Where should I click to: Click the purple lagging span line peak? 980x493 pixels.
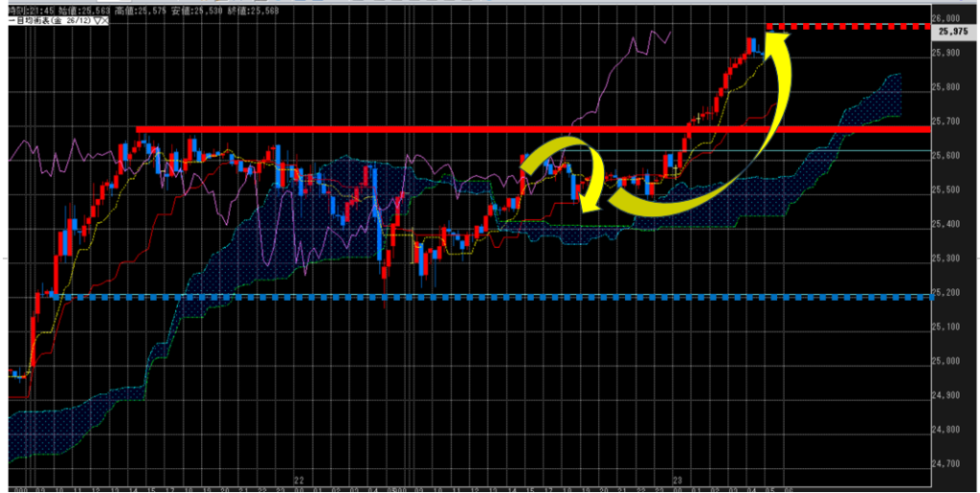coord(633,40)
